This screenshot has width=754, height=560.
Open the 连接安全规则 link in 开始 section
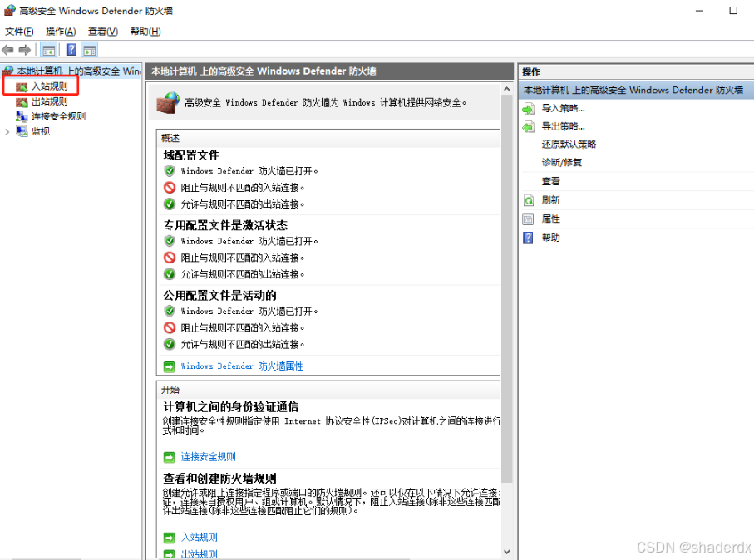pyautogui.click(x=208, y=457)
